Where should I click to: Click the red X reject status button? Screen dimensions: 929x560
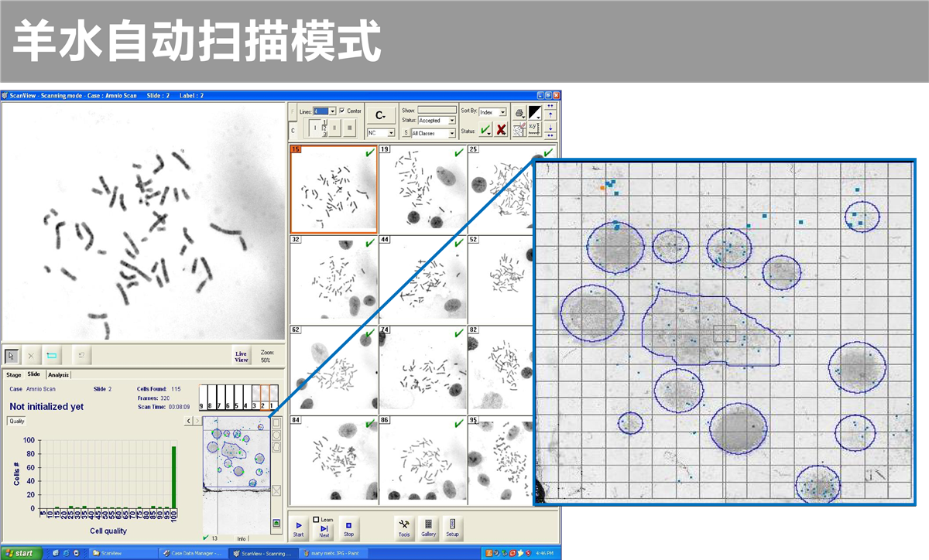pos(502,130)
